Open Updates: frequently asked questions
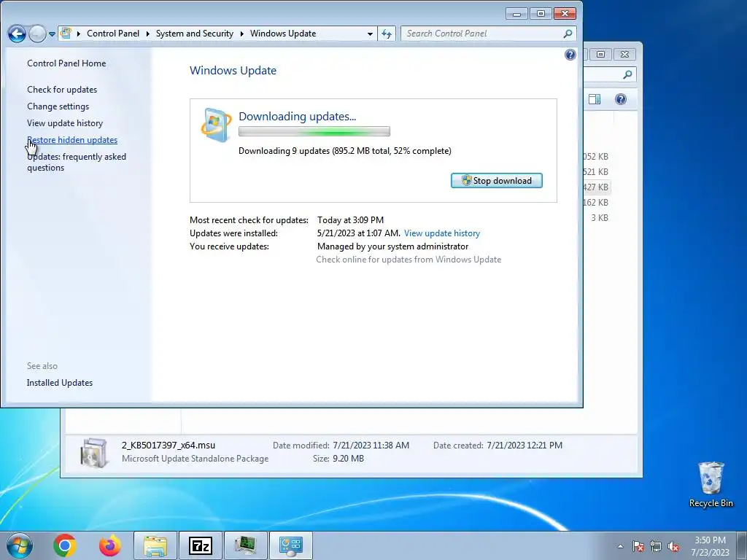 coord(76,162)
